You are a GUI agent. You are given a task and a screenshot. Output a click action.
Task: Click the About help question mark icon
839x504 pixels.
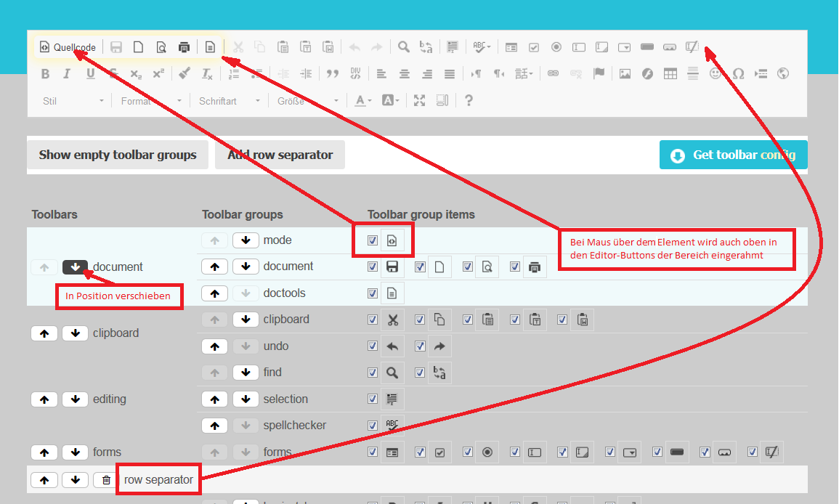(469, 101)
